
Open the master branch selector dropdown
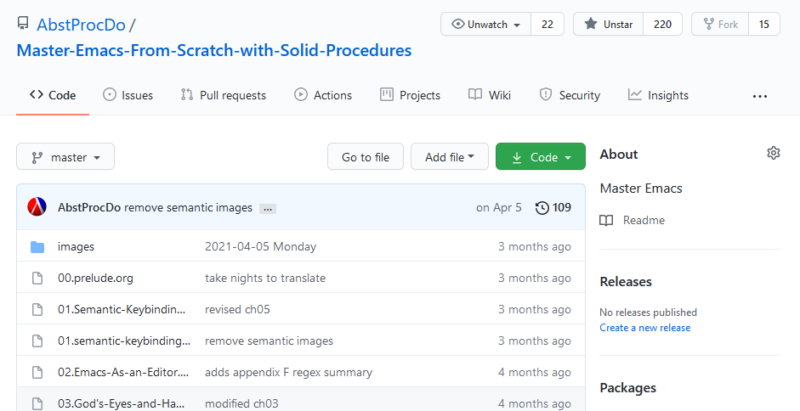[66, 157]
